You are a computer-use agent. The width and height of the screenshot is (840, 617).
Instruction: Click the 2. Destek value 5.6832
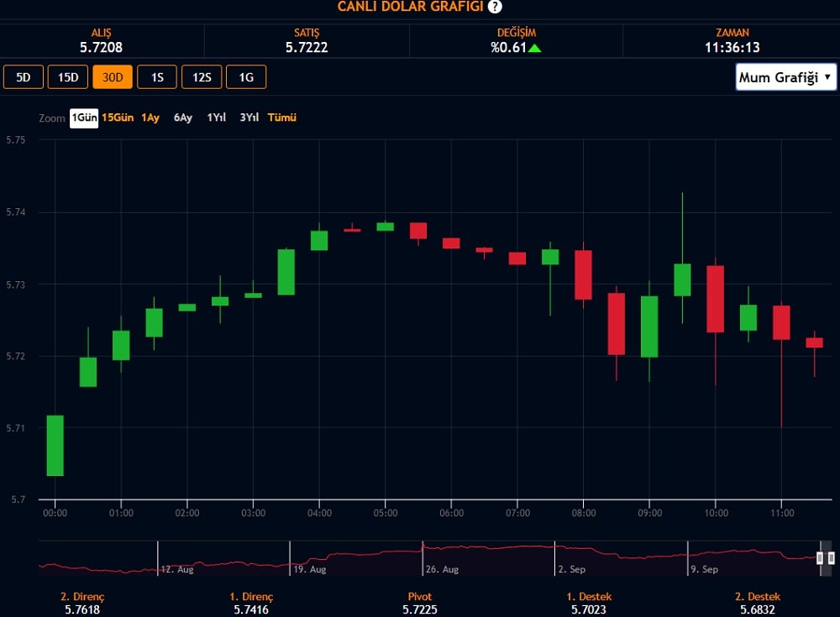758,609
